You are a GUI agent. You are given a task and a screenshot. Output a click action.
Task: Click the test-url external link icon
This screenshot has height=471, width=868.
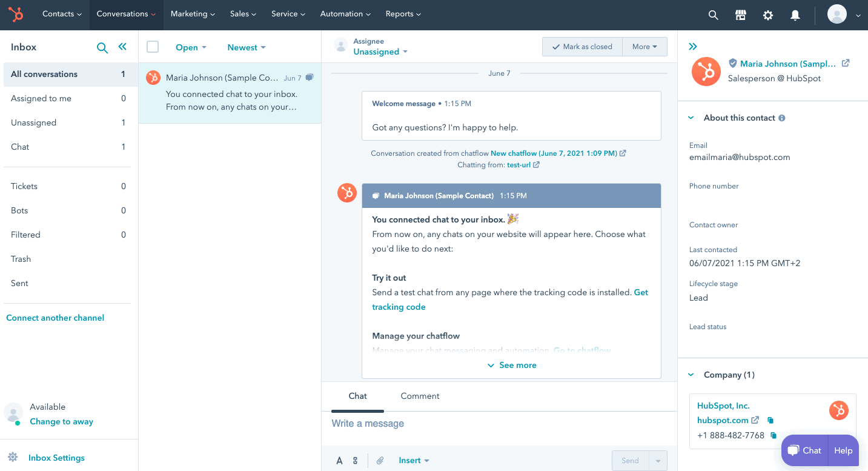point(537,165)
